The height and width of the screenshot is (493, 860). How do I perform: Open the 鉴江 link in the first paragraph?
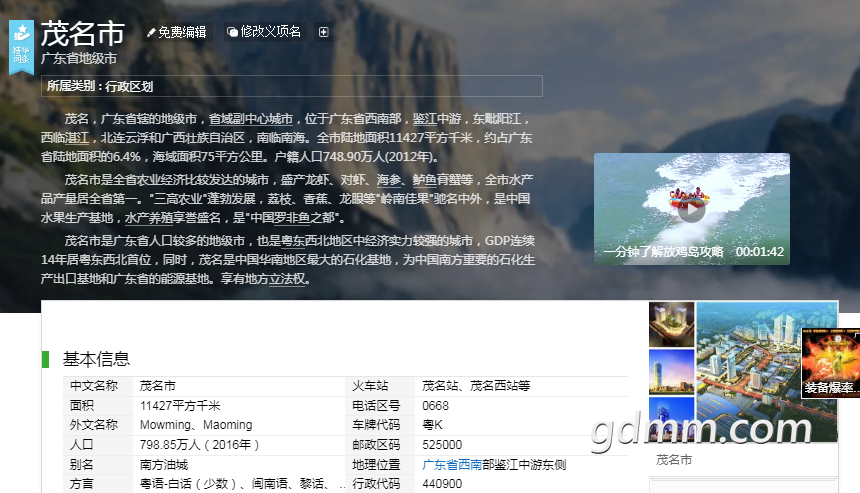click(425, 118)
